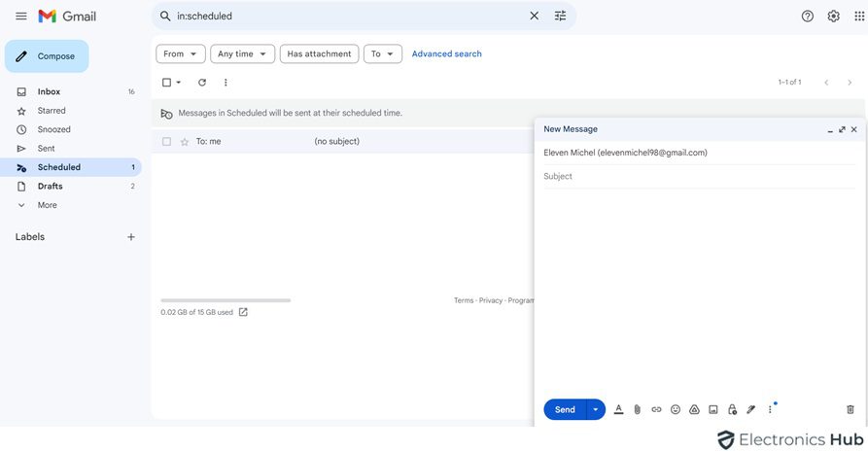Show search options filter icon
Image resolution: width=868 pixels, height=452 pixels.
[x=560, y=17]
